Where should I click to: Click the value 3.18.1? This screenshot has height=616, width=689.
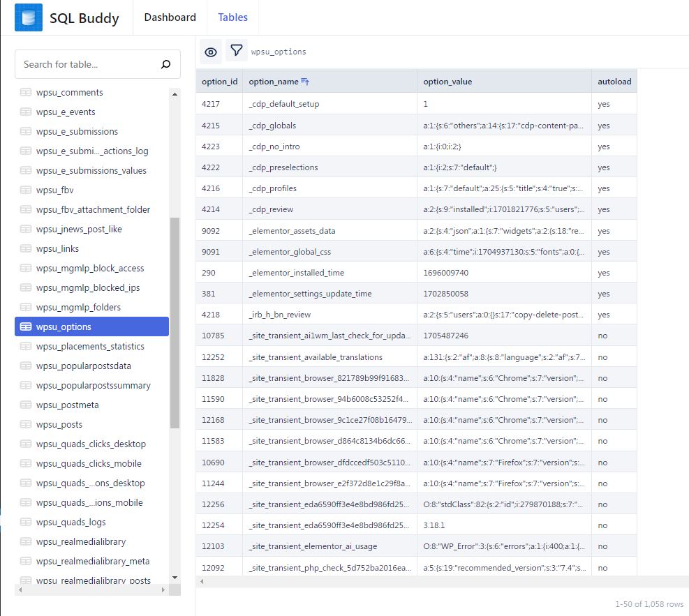[x=434, y=525]
